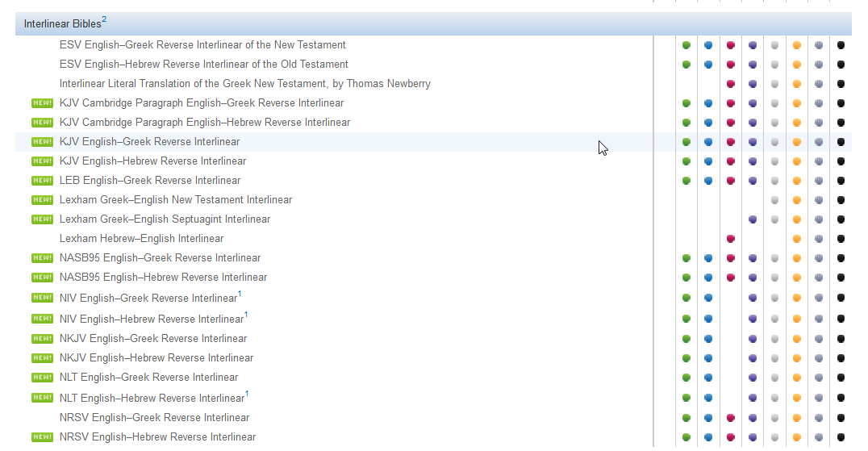The image size is (868, 451).
Task: Click the NEW! badge beside Lexham Greek–English Septuagint Interlinear
Action: [42, 219]
